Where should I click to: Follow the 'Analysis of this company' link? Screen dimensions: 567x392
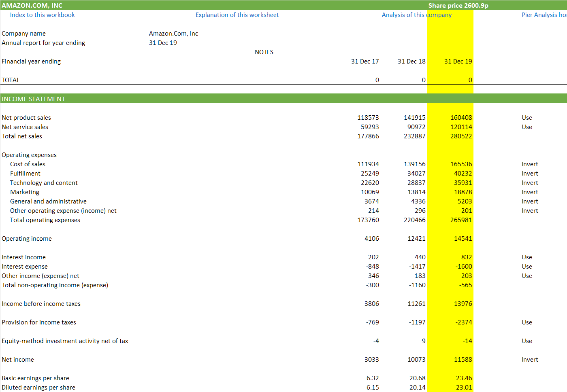(x=417, y=15)
